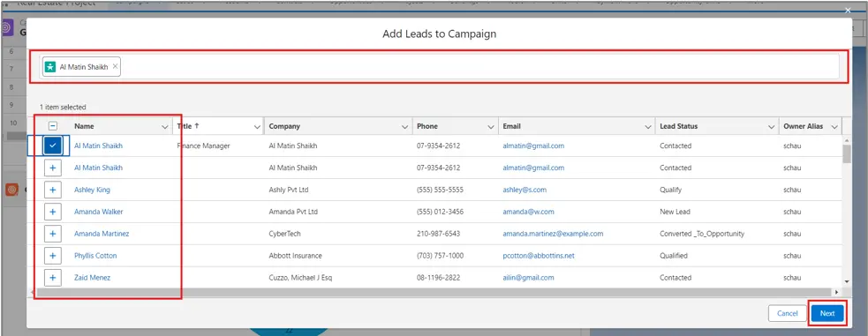
Task: Add Phyllis Cotton using the plus button
Action: pos(53,256)
